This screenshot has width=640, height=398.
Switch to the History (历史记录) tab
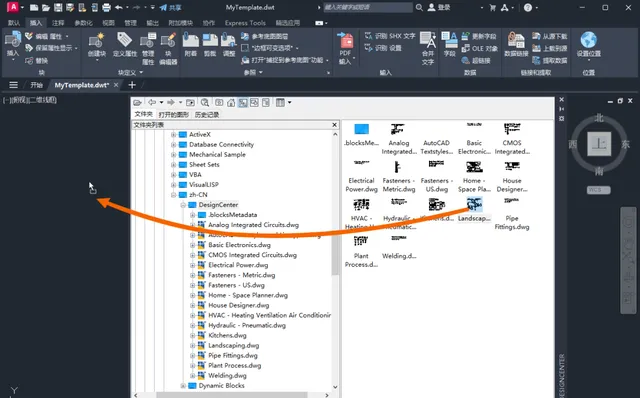coord(207,114)
